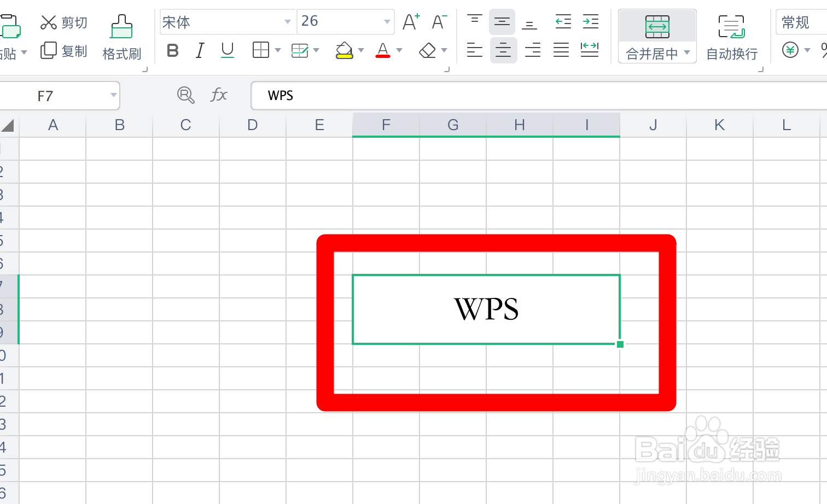Justify text alignment icon
This screenshot has width=827, height=504.
pos(561,50)
